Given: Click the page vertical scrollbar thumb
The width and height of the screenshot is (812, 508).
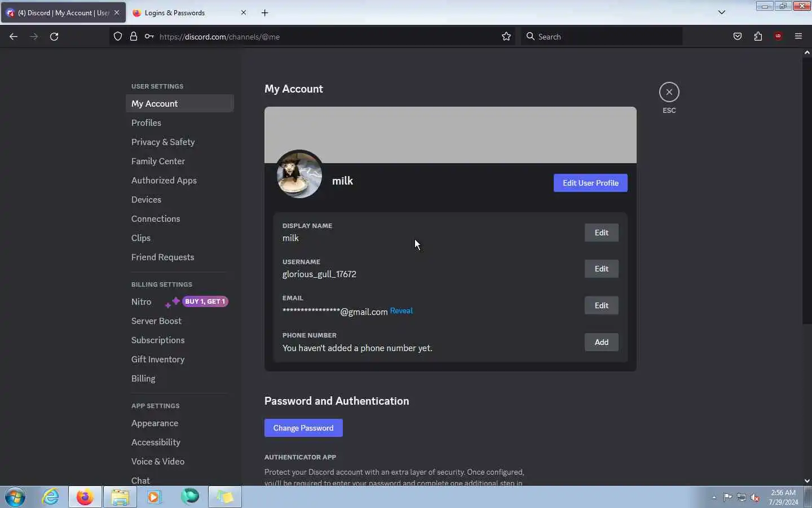Looking at the screenshot, I should 807,190.
